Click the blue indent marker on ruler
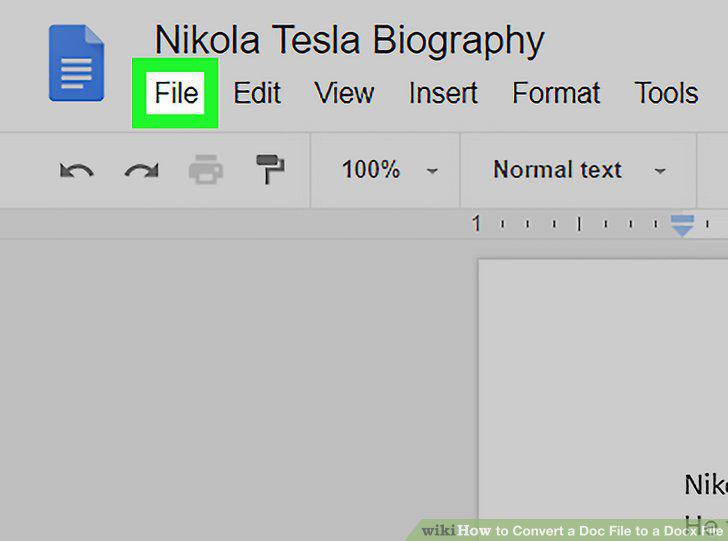 click(682, 225)
